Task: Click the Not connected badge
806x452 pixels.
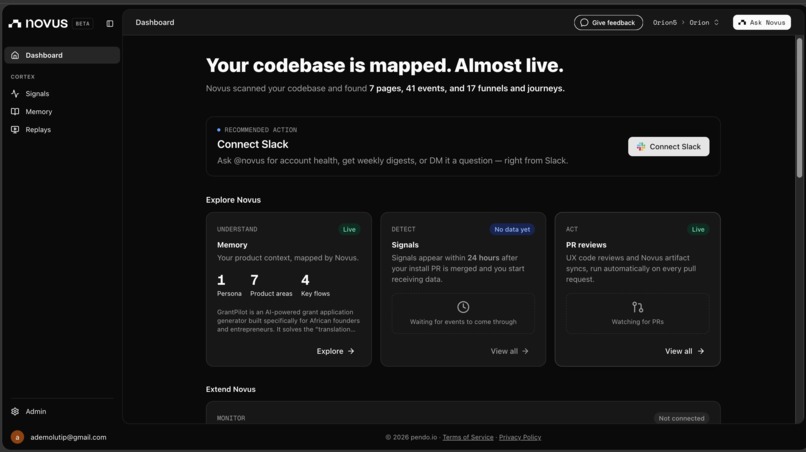Action: pos(681,418)
